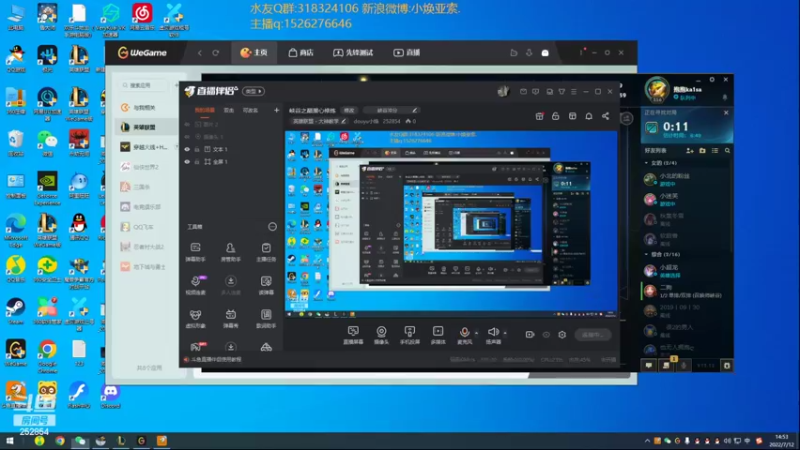Open the mode pill next to companion logo

(x=254, y=91)
